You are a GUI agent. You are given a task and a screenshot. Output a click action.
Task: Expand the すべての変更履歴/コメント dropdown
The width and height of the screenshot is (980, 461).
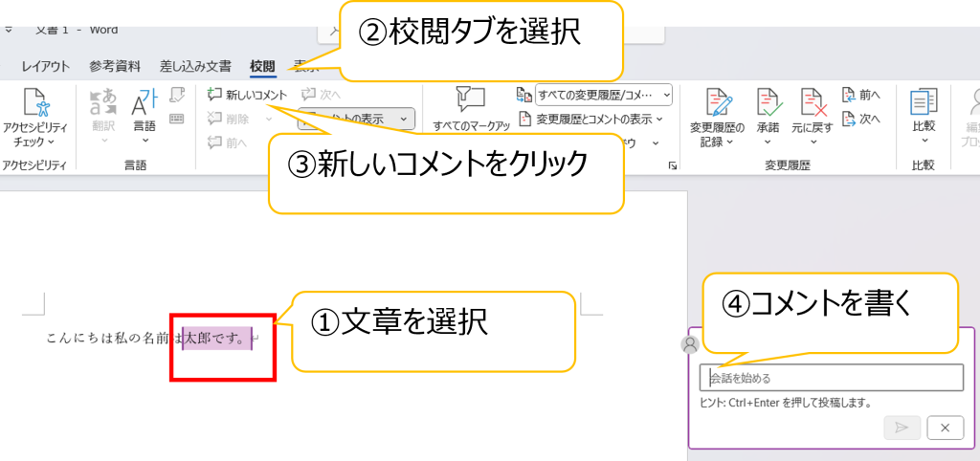point(666,94)
